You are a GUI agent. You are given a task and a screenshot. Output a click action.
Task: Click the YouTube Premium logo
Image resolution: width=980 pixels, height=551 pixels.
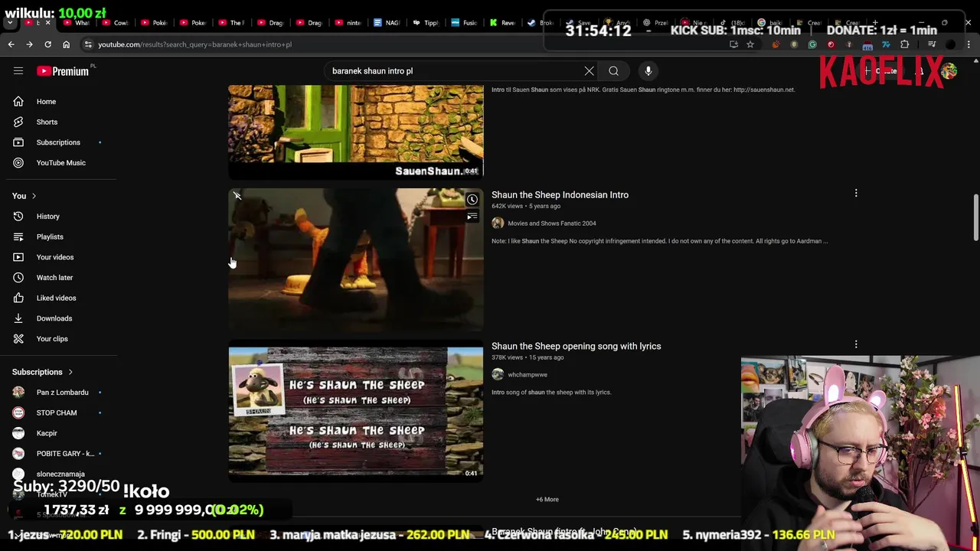[63, 71]
